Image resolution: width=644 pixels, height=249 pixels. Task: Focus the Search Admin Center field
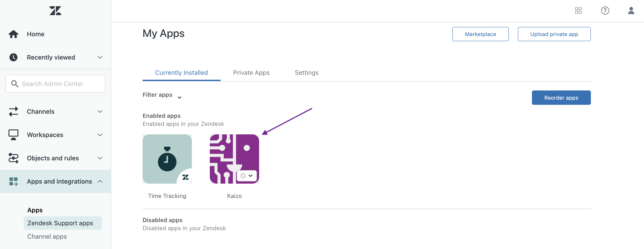55,84
